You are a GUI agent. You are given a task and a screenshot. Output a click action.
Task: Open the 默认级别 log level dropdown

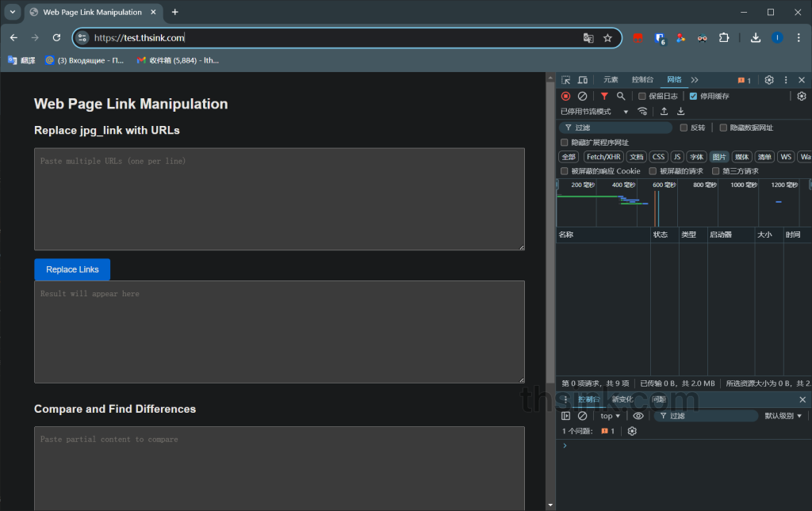[783, 416]
